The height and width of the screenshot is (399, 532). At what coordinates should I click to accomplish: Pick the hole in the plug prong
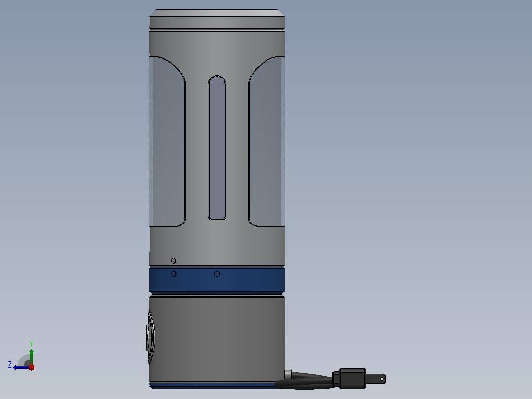click(x=382, y=379)
